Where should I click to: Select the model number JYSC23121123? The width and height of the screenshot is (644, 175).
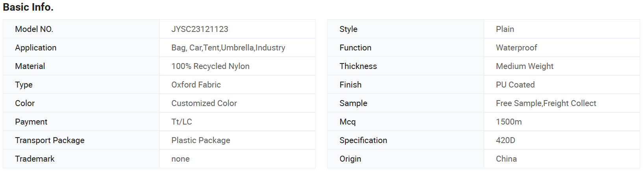(200, 29)
